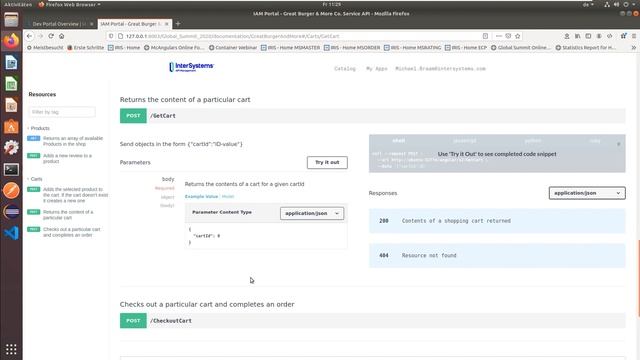640x360 pixels.
Task: Open the Meistbesucht bookmark
Action: click(x=45, y=47)
